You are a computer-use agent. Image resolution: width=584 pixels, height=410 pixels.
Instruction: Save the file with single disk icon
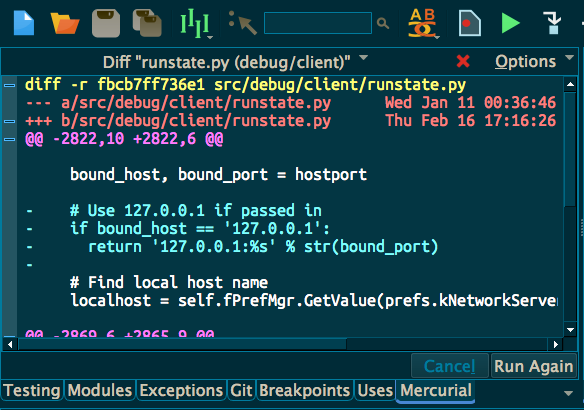tap(106, 23)
